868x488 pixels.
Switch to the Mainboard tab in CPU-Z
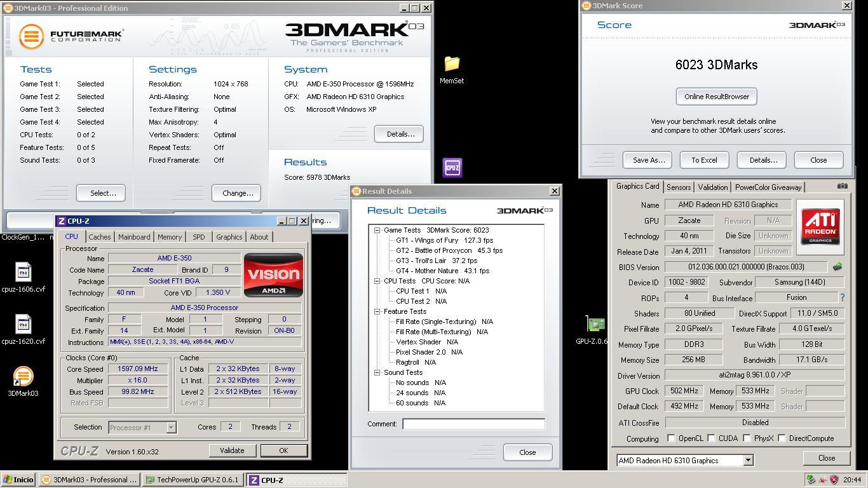[x=134, y=237]
